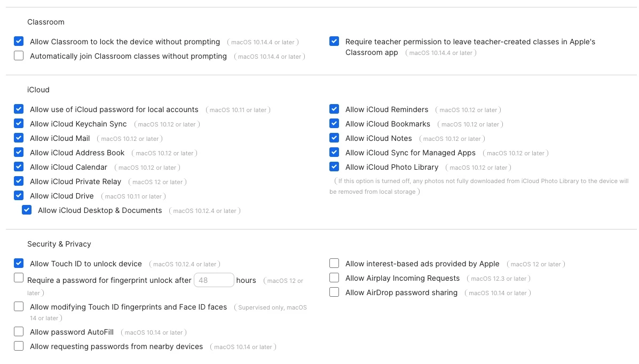
Task: Toggle the Allow iCloud Mail checkbox
Action: 19,138
